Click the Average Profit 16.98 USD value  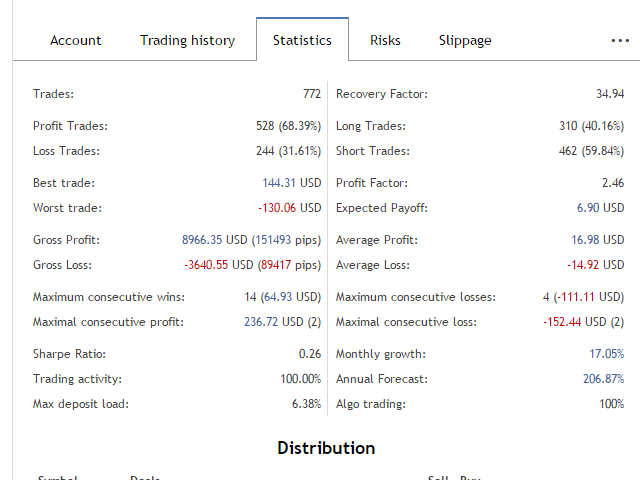click(599, 240)
